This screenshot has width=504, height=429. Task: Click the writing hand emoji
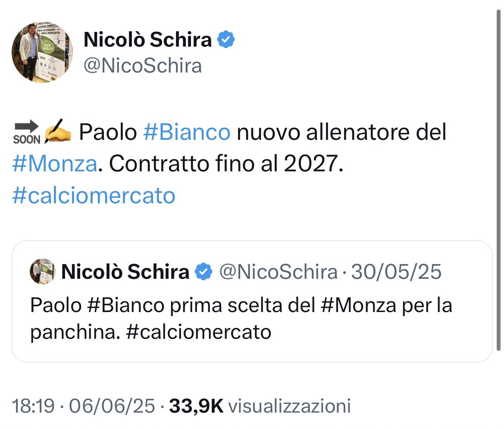click(x=58, y=131)
